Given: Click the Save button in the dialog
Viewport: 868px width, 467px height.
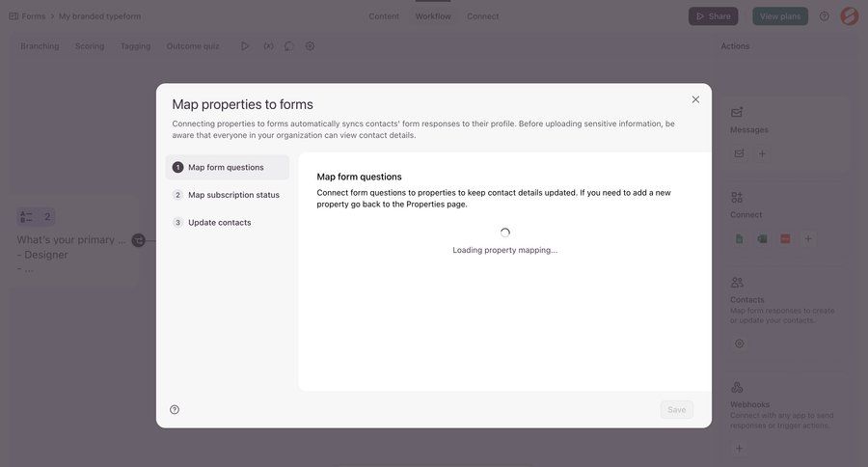Looking at the screenshot, I should tap(676, 410).
